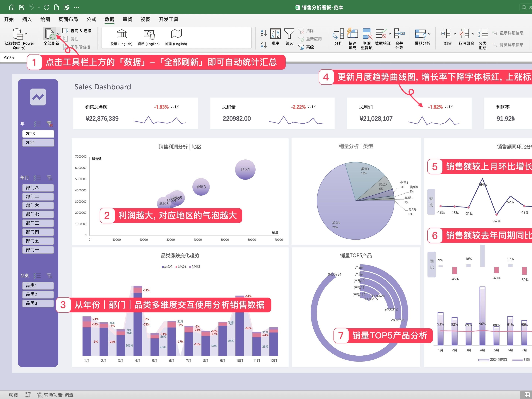Select the 股票 (English) data type

click(x=122, y=37)
